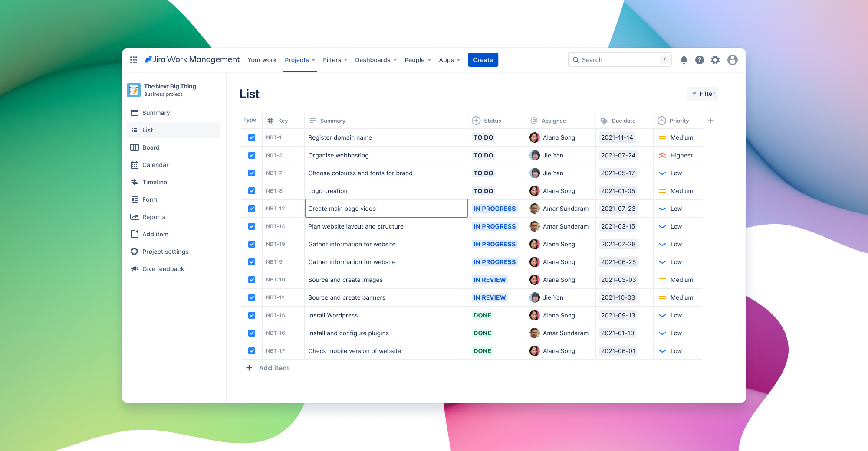Click the IN REVIEW status of NBT-10
868x451 pixels.
click(490, 280)
